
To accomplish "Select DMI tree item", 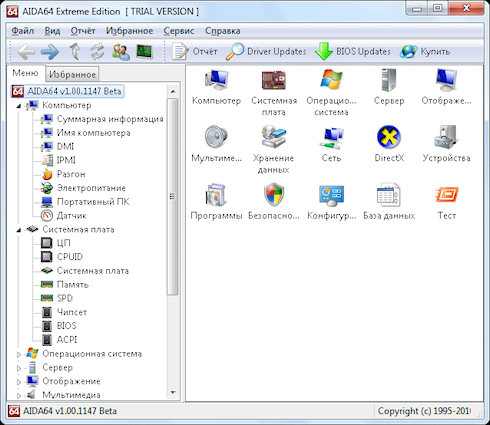I will tap(58, 147).
